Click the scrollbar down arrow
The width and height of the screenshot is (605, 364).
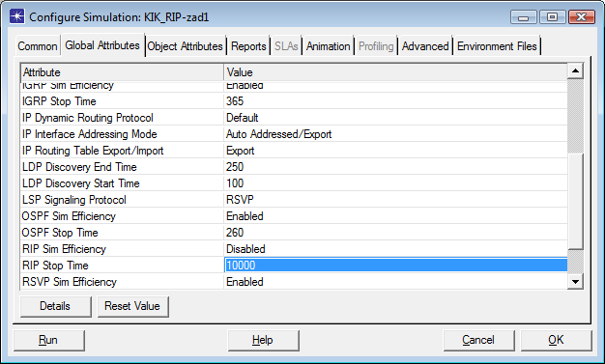575,282
